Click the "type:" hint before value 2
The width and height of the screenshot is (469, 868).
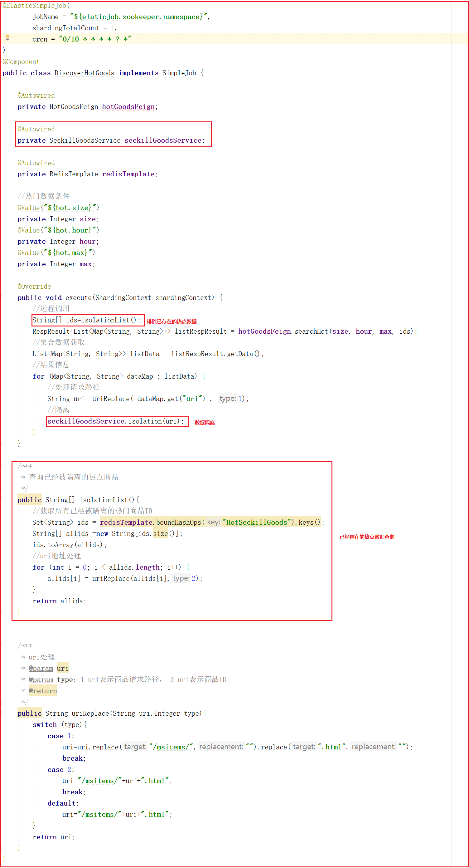point(181,578)
